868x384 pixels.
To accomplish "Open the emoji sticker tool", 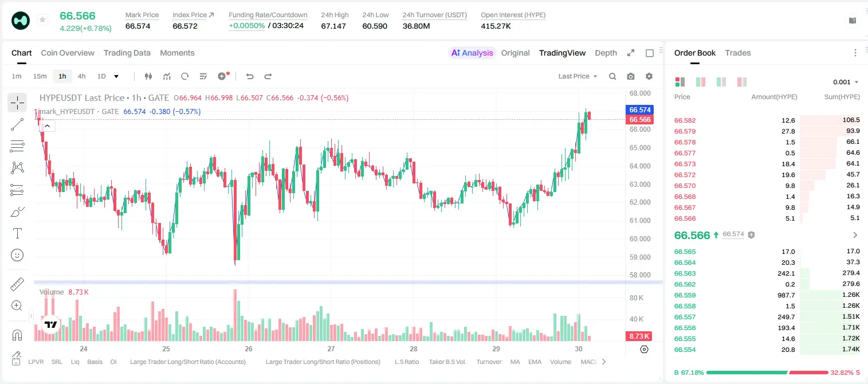I will [x=17, y=255].
